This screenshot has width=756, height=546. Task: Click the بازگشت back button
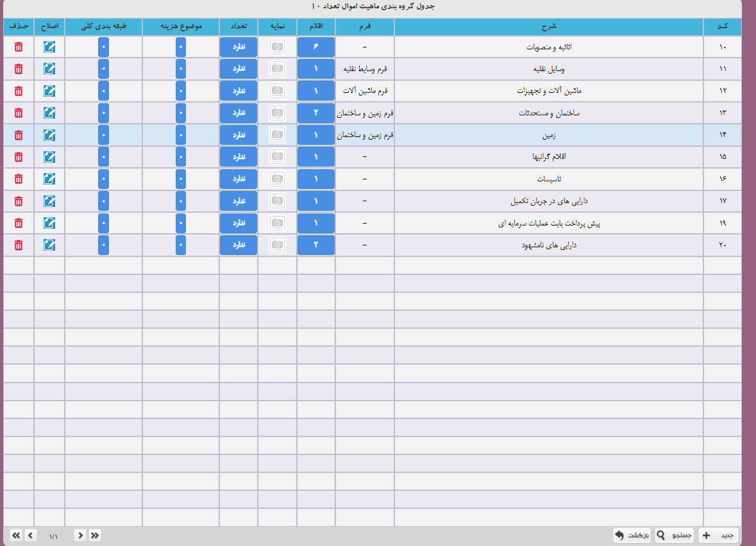[632, 535]
